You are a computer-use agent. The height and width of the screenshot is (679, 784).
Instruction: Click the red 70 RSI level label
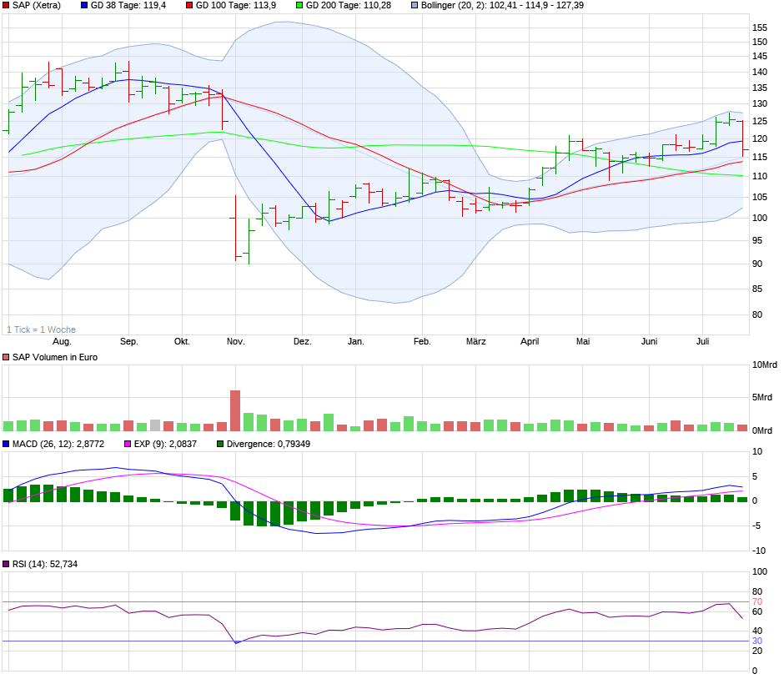pyautogui.click(x=757, y=601)
